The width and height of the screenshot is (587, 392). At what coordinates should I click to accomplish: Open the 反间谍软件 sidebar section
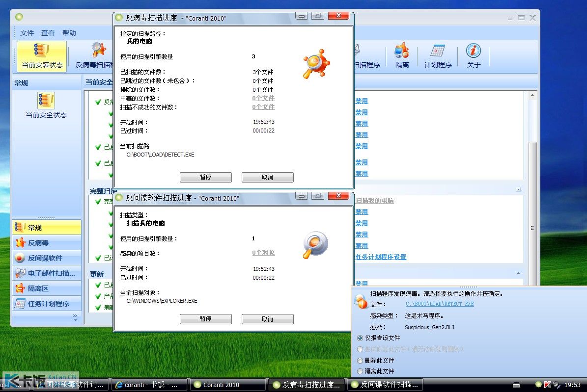pos(47,258)
